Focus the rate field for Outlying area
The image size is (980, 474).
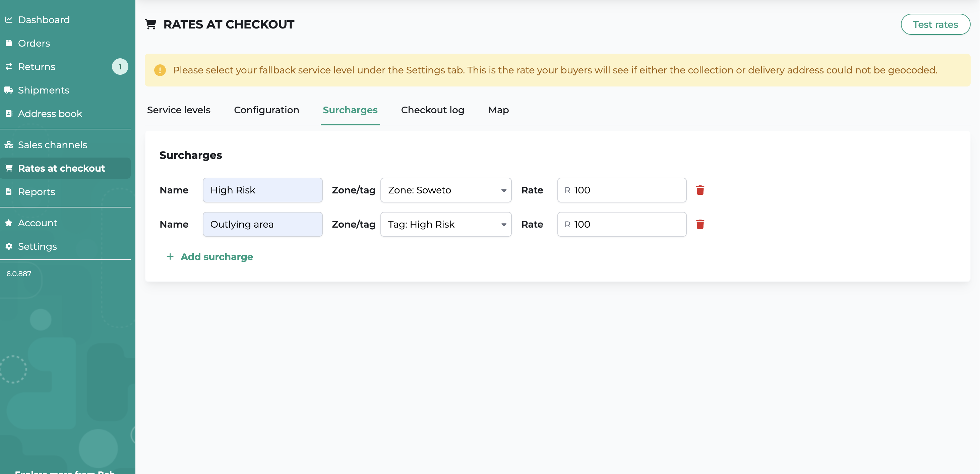[x=622, y=224]
